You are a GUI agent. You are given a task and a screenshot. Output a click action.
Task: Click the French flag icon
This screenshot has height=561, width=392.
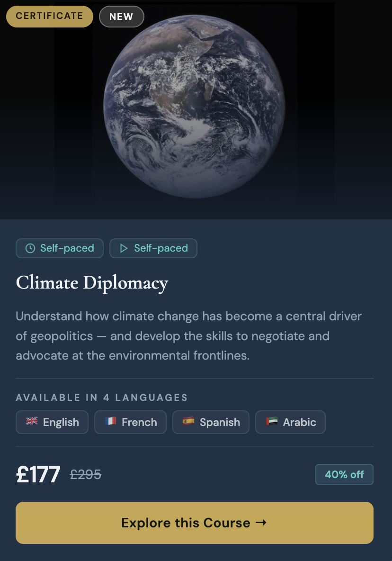click(110, 421)
